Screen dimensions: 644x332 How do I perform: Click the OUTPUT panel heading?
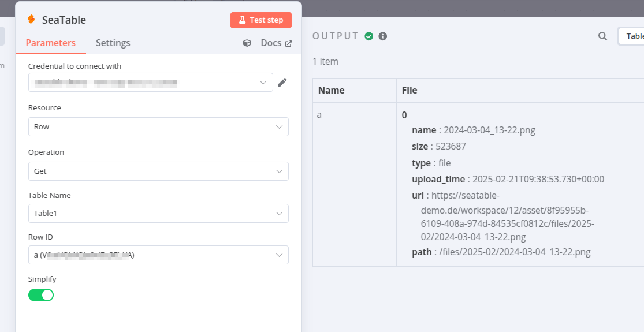click(x=336, y=36)
